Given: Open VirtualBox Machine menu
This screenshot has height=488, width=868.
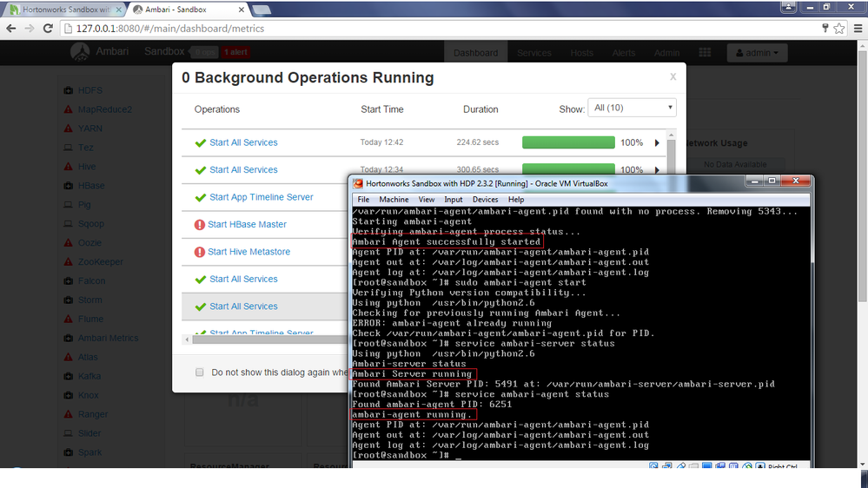Looking at the screenshot, I should (x=394, y=199).
